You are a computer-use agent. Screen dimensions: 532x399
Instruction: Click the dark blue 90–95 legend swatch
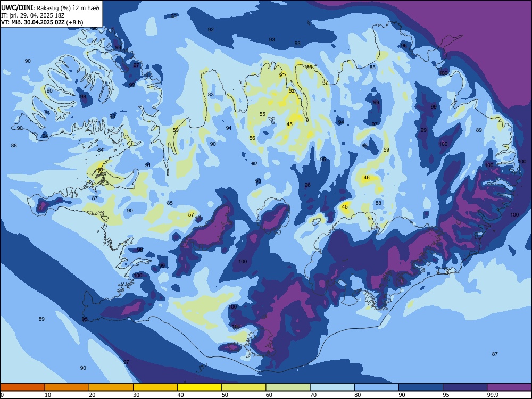421,387
